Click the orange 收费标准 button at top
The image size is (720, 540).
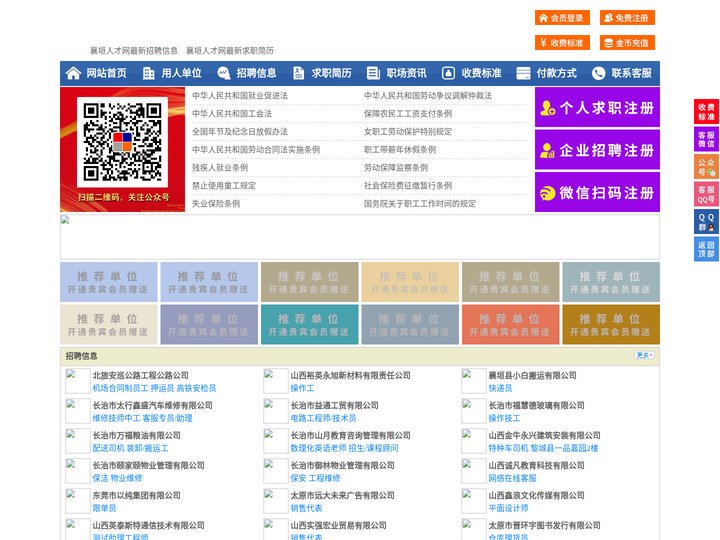pos(562,43)
